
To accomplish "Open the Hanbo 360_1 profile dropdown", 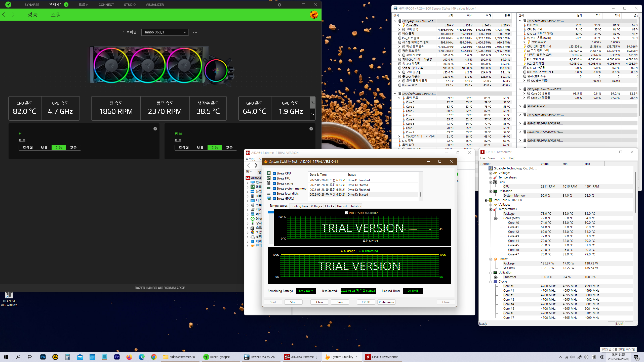I will (165, 32).
